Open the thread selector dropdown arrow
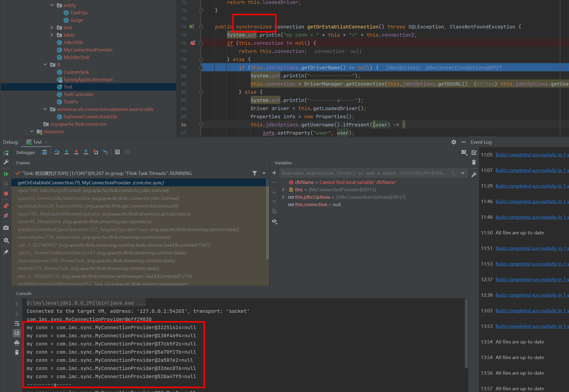Viewport: 569px width, 392px height. pyautogui.click(x=264, y=173)
